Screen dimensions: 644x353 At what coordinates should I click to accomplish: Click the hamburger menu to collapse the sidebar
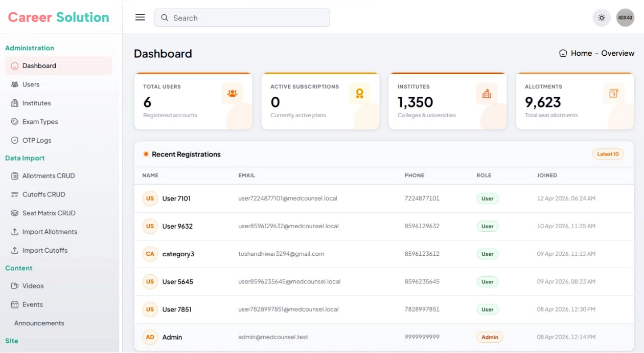pos(139,17)
